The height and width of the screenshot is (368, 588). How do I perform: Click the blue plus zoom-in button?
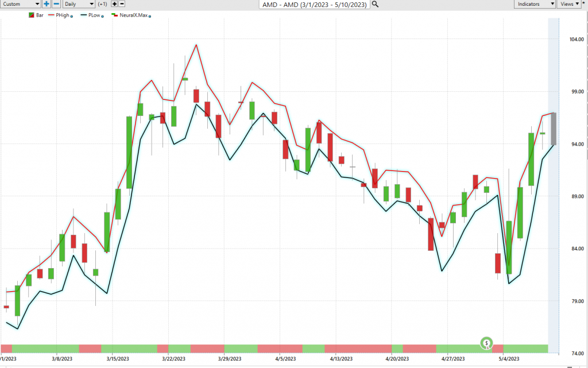pyautogui.click(x=46, y=4)
